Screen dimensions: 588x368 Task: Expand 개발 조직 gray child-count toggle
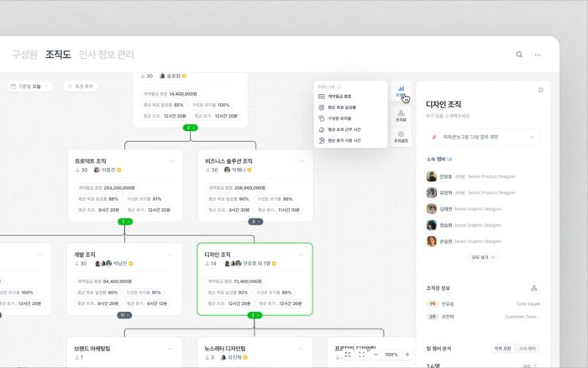(124, 315)
